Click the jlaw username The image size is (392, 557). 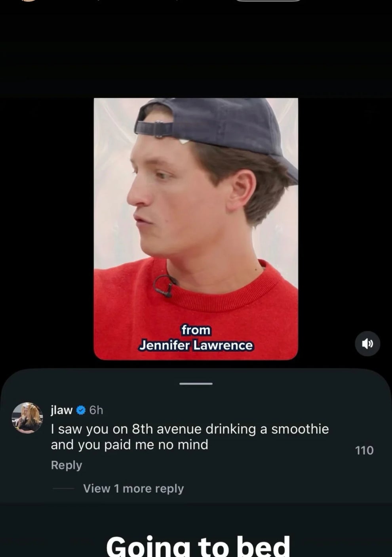click(61, 410)
